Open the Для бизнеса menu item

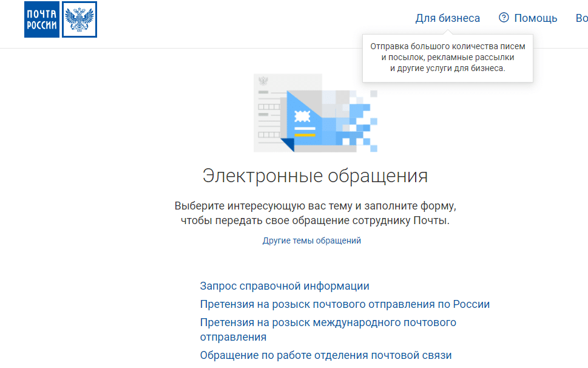point(447,18)
